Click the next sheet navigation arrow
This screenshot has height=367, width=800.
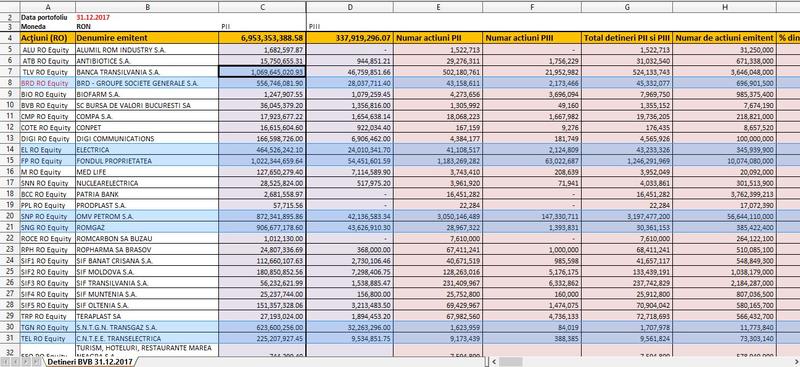pos(26,362)
